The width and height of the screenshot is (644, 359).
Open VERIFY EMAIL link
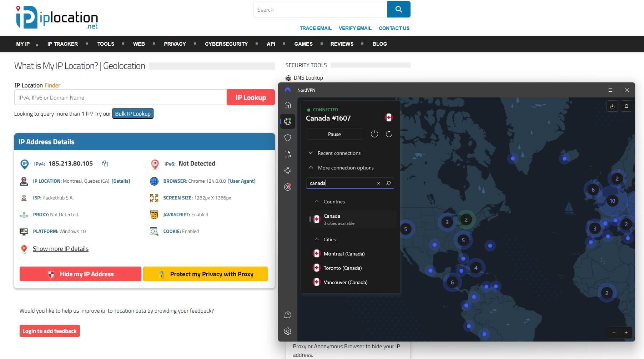(355, 28)
